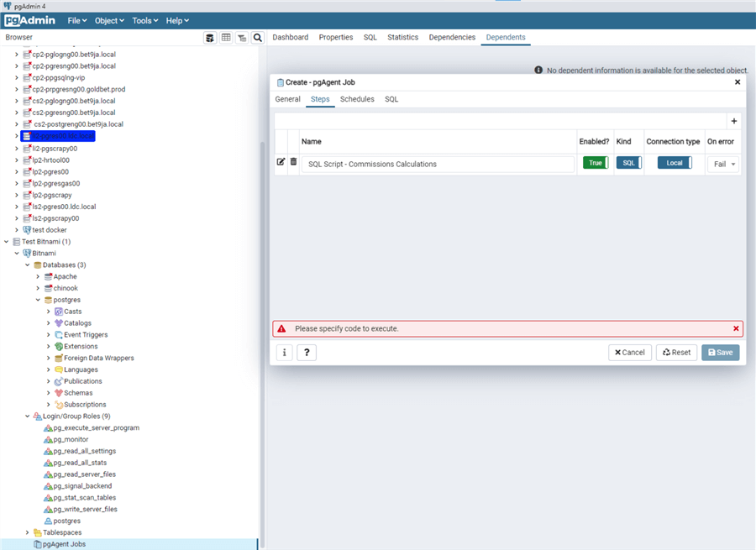Close the Create pgAgent Job dialog

click(x=738, y=82)
